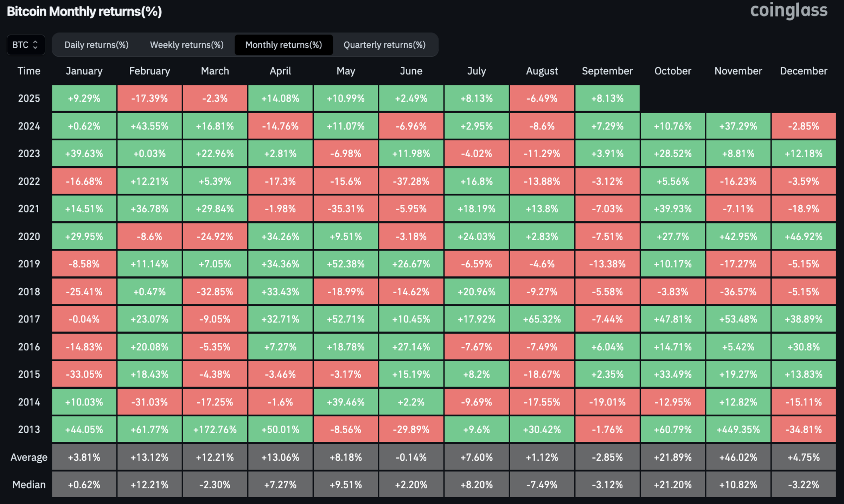Click the Median row label

click(x=29, y=485)
